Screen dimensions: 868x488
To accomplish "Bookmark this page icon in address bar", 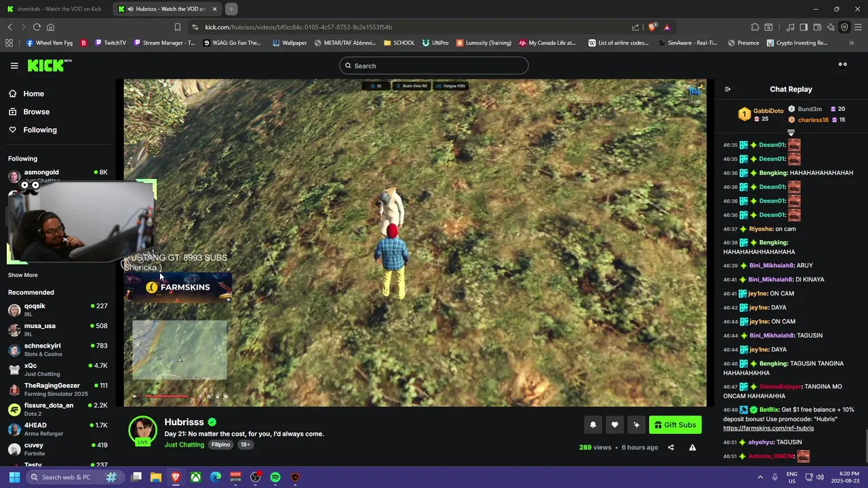I will 178,27.
